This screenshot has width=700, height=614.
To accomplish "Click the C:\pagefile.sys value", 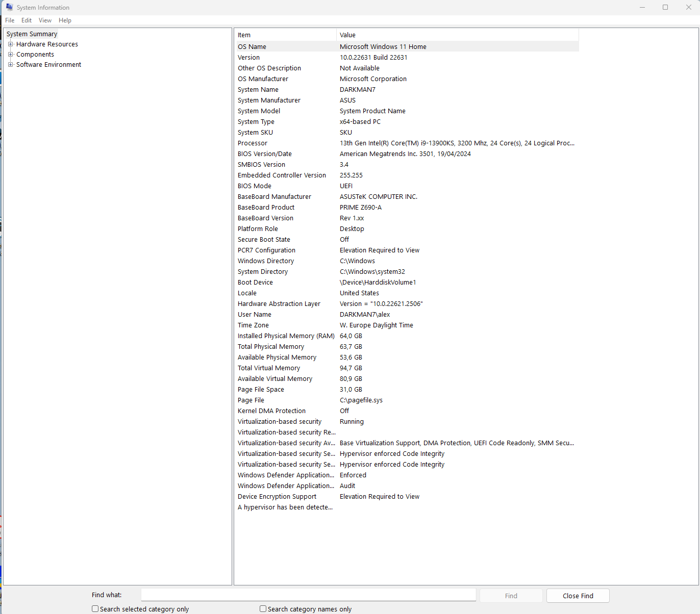I will coord(361,400).
